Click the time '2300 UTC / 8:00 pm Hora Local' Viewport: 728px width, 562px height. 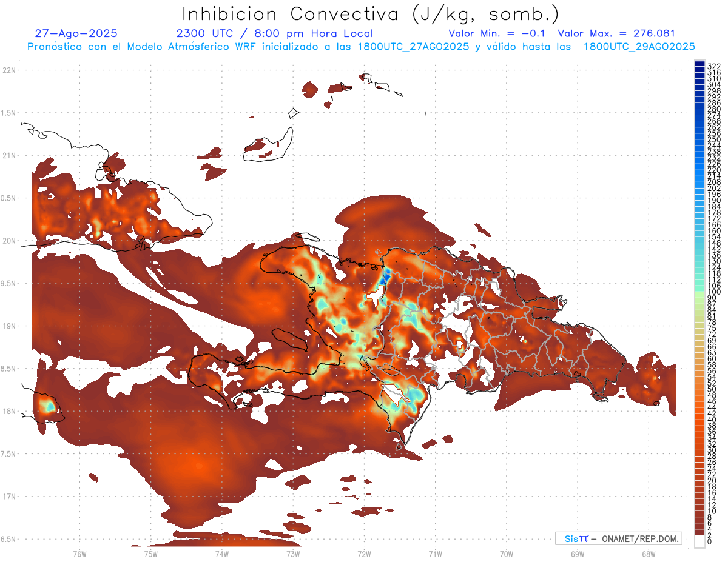tap(274, 33)
